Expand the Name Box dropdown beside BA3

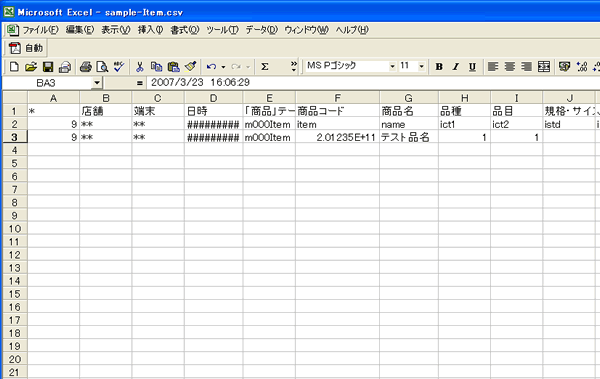[97, 83]
